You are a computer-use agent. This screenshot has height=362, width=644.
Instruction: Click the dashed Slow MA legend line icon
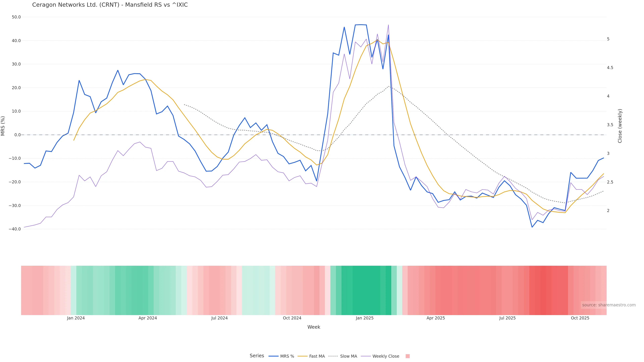pos(333,356)
